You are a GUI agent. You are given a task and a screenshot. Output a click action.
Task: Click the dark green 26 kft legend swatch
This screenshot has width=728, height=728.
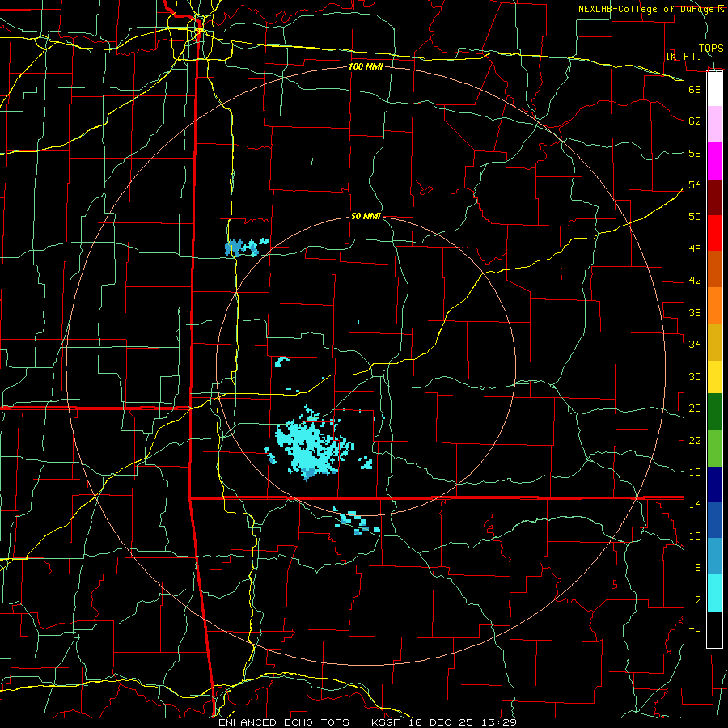click(714, 412)
